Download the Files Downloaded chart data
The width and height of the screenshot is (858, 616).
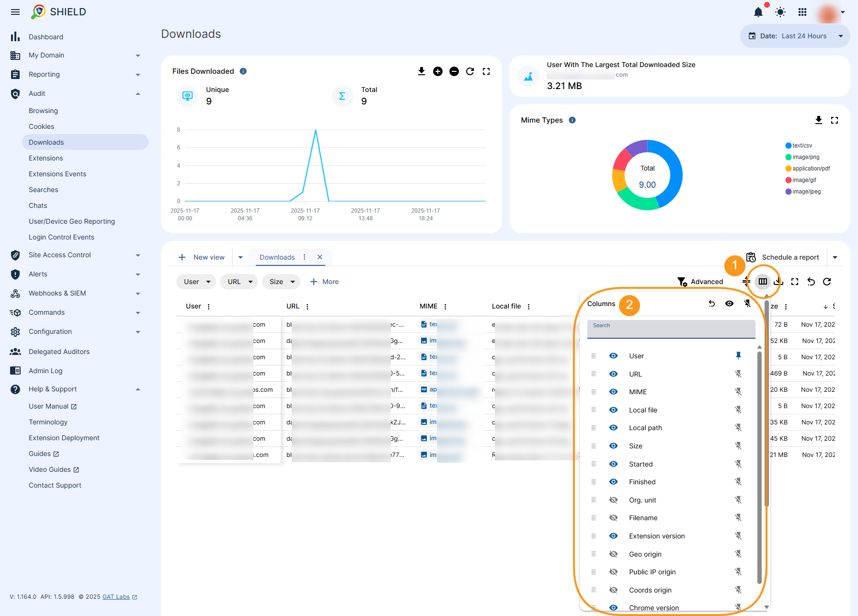click(421, 71)
